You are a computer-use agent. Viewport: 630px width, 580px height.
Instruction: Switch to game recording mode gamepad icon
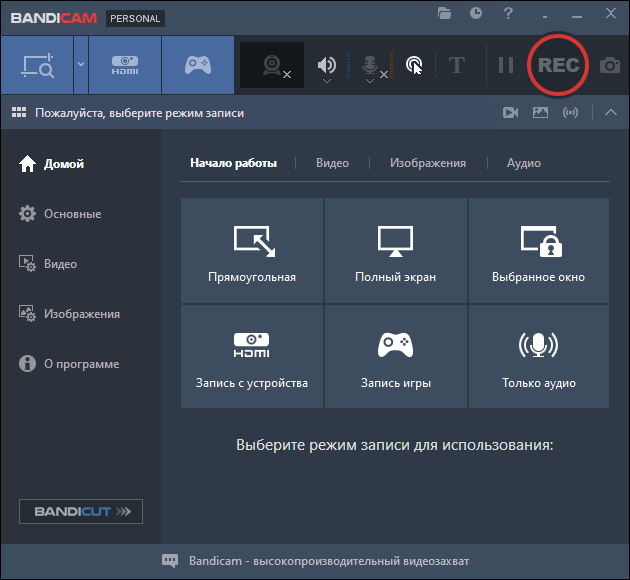(198, 65)
